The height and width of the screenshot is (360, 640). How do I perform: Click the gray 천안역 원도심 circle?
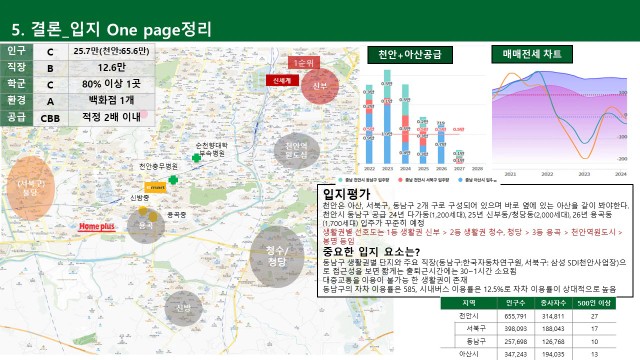297,151
